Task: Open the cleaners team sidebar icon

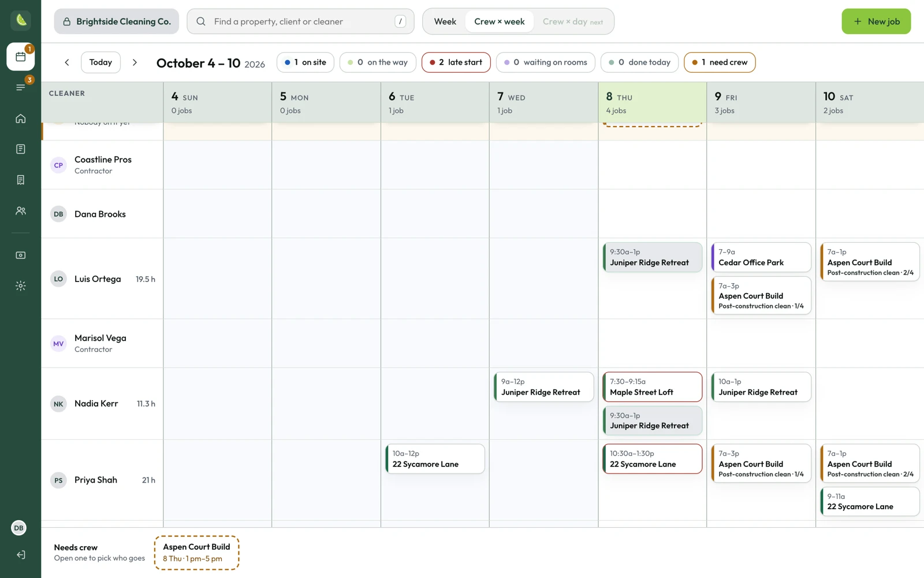Action: pyautogui.click(x=20, y=211)
